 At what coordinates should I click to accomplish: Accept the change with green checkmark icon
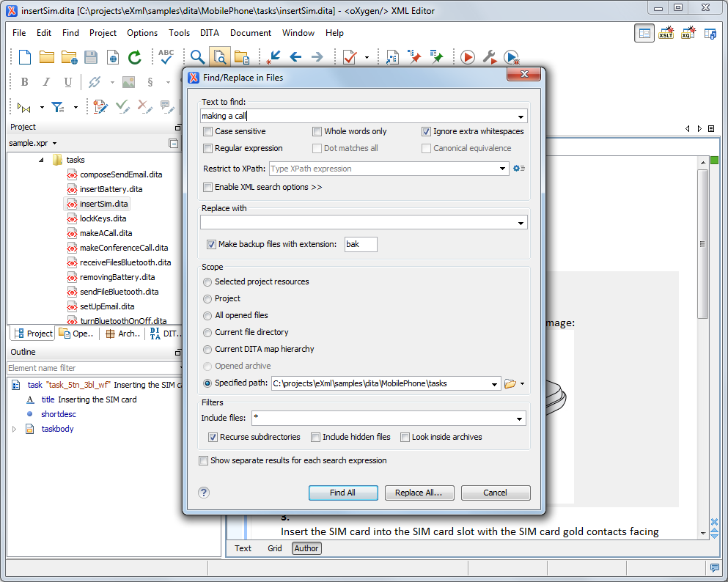122,107
